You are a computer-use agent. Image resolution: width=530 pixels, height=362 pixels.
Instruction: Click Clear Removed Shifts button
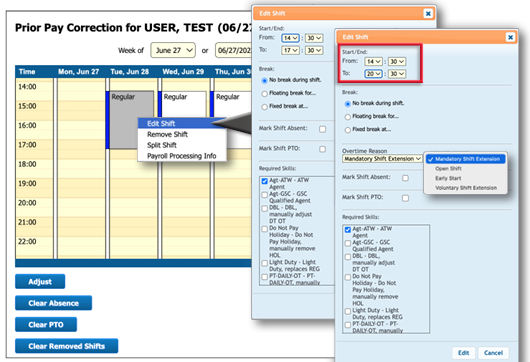point(67,346)
